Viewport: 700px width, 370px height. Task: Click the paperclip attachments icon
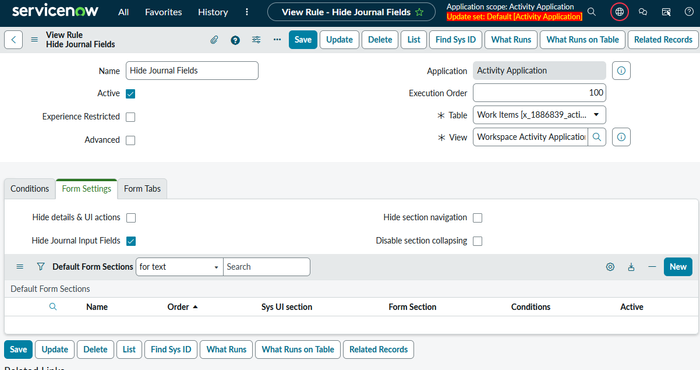pyautogui.click(x=214, y=40)
